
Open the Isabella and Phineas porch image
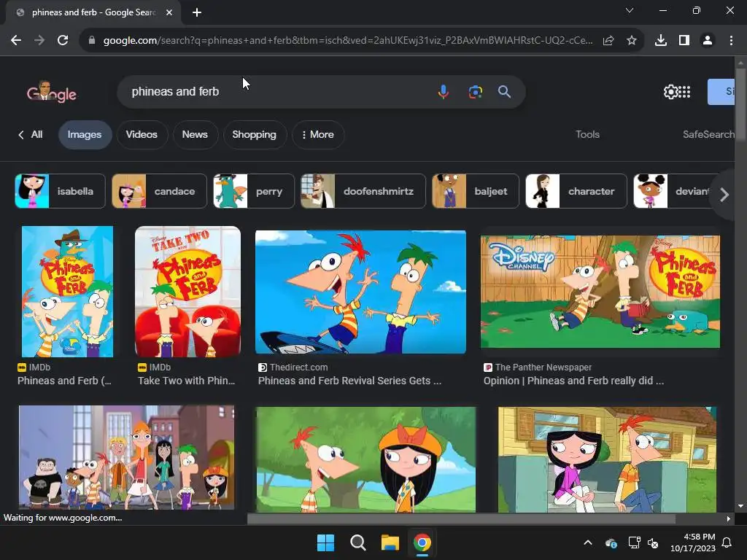(x=607, y=459)
